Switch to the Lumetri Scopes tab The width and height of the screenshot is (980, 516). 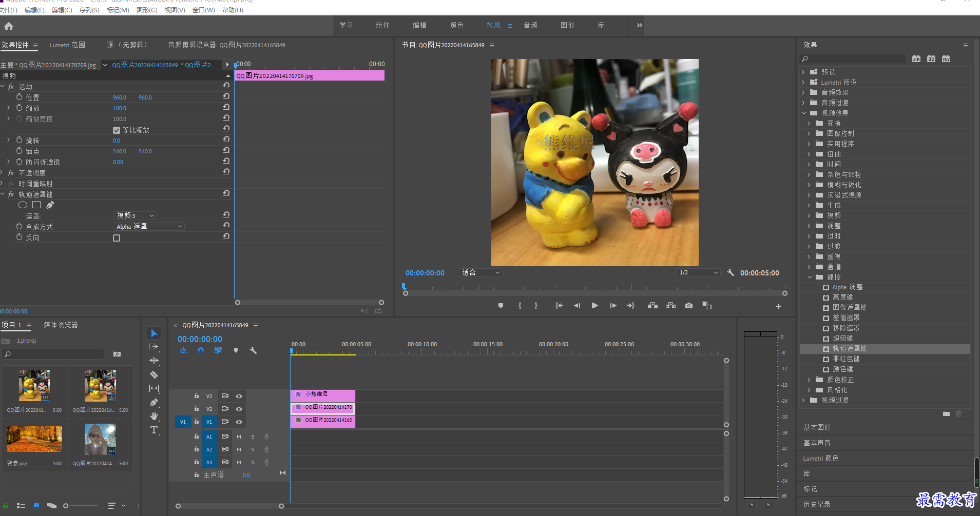(x=67, y=45)
